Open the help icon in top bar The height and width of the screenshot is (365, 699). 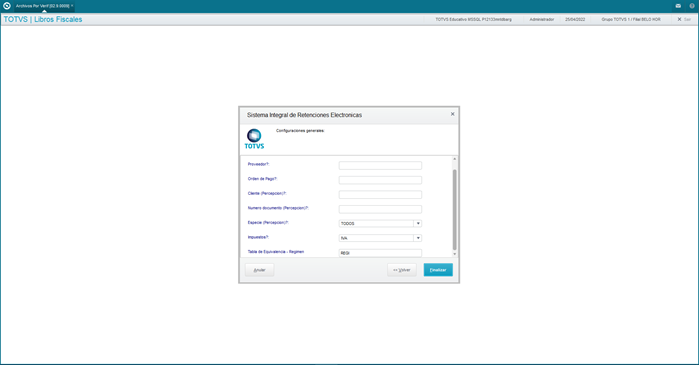coord(692,6)
